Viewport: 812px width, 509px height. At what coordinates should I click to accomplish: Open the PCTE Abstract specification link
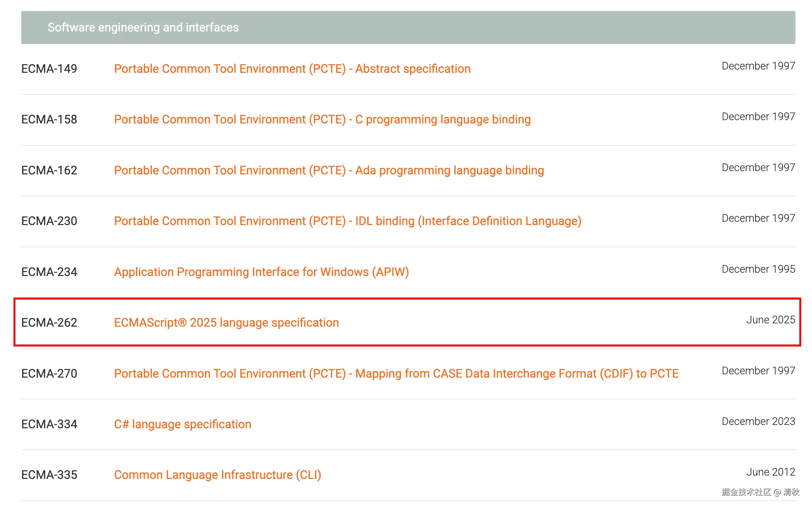tap(292, 69)
